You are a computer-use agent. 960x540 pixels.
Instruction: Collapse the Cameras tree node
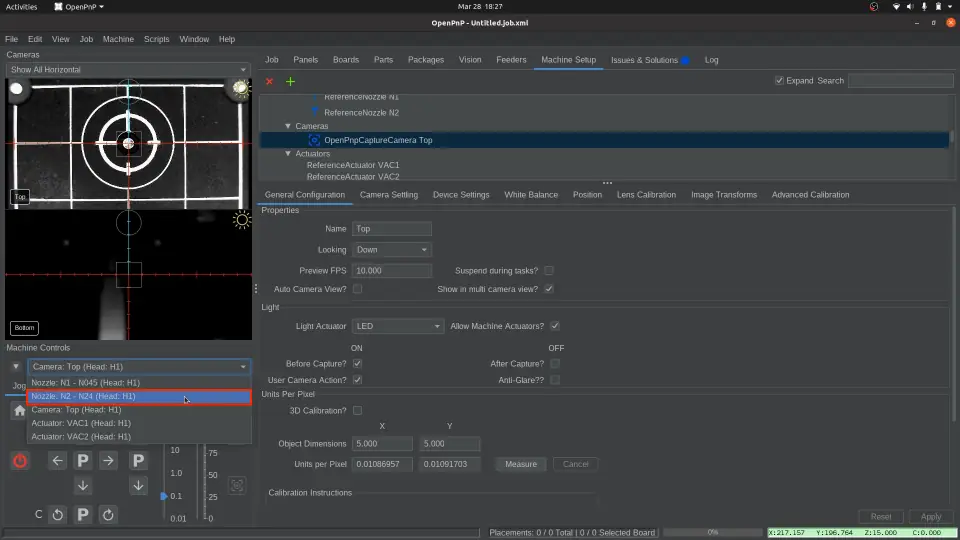[x=288, y=126]
